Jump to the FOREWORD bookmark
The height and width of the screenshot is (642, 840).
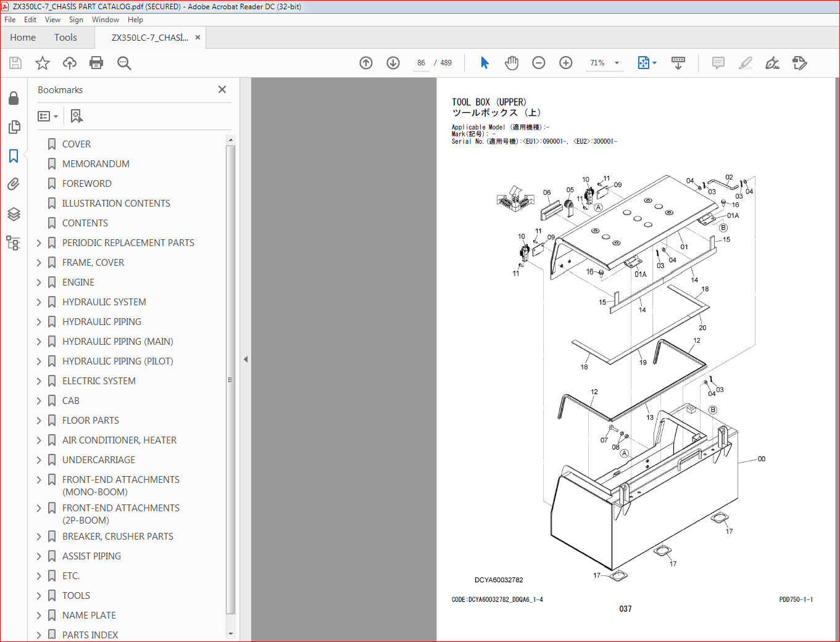(87, 184)
